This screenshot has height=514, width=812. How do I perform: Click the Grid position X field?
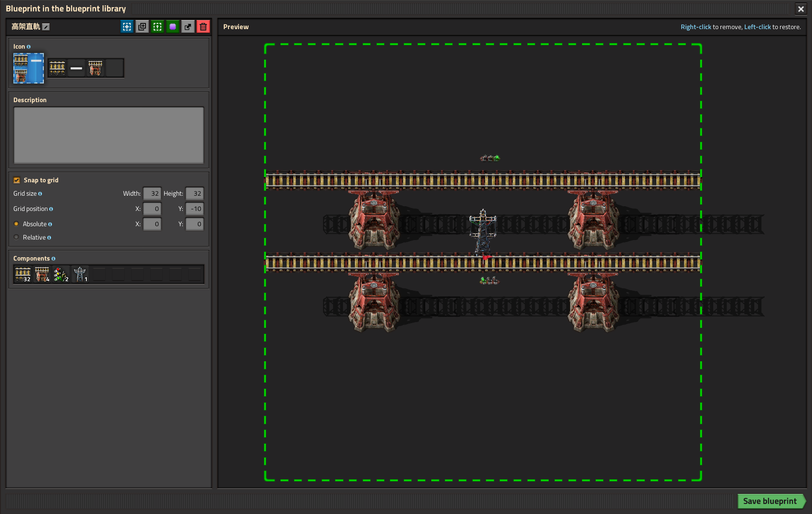pos(152,209)
